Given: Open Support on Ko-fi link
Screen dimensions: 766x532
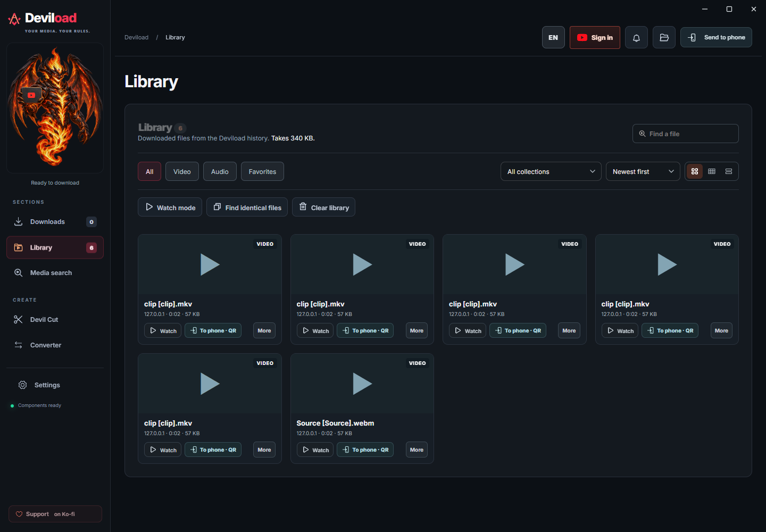Looking at the screenshot, I should point(55,514).
